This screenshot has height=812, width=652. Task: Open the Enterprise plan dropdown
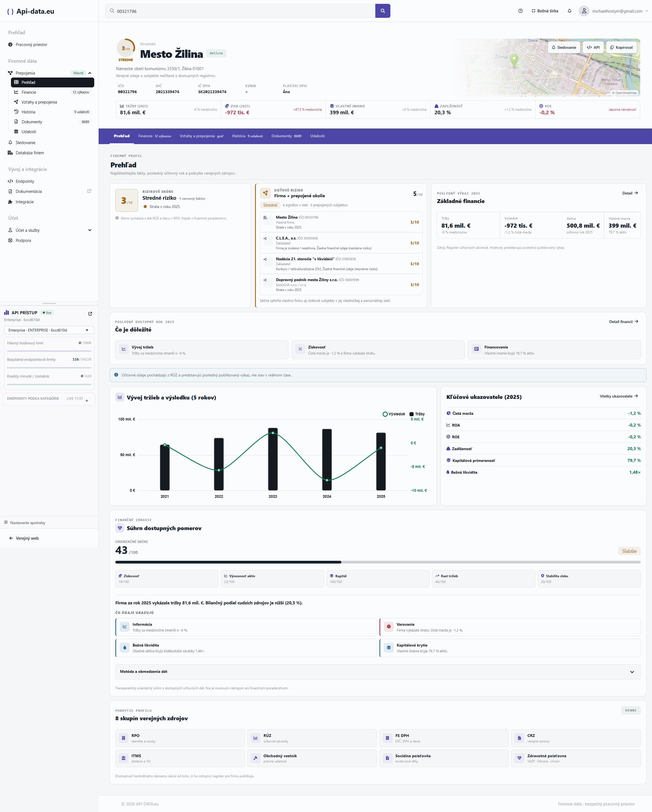[49, 330]
